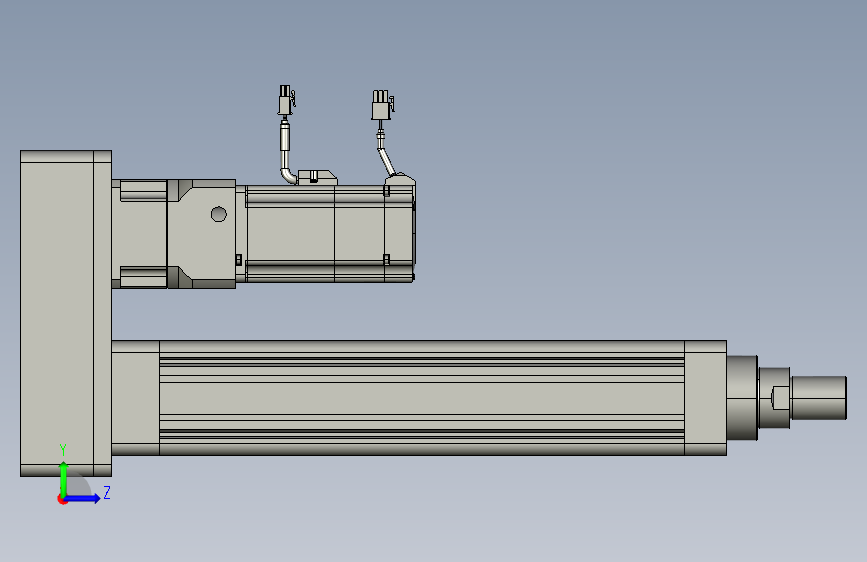The width and height of the screenshot is (867, 562).
Task: Select the tall belt housing plate on left
Action: point(66,313)
